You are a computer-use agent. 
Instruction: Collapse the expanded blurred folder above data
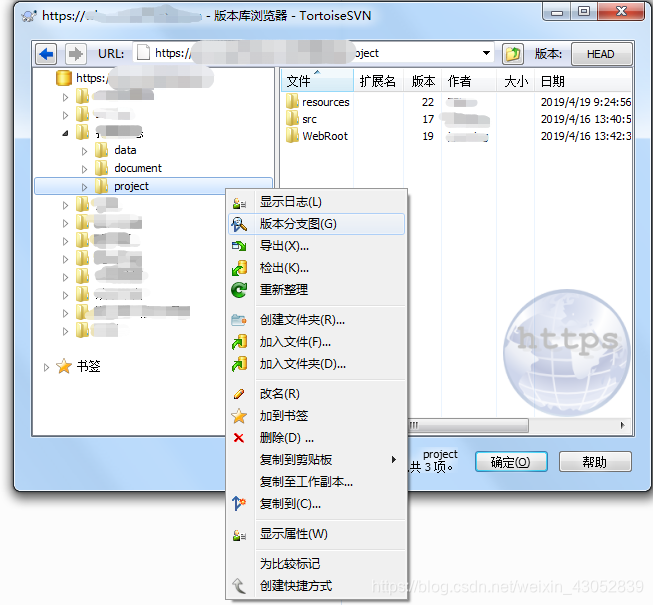65,133
